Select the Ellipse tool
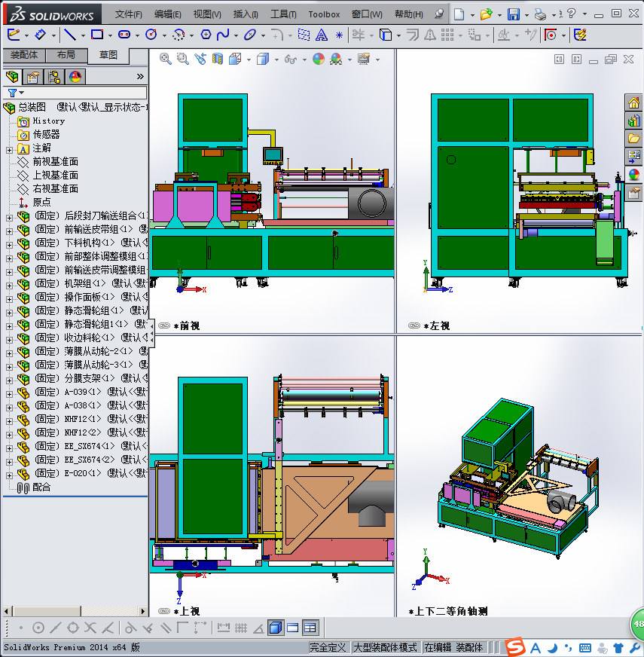Screen dimensions: 644x657 click(250, 35)
